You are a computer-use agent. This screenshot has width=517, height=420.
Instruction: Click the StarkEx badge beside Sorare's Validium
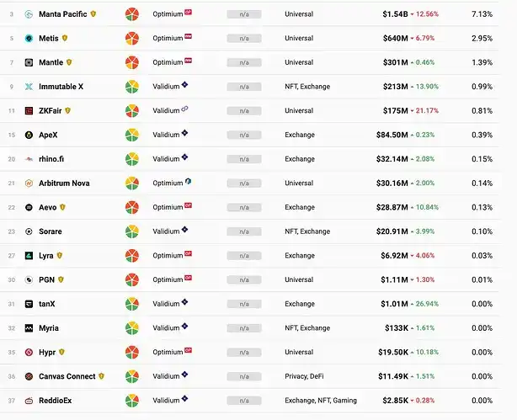click(x=184, y=231)
